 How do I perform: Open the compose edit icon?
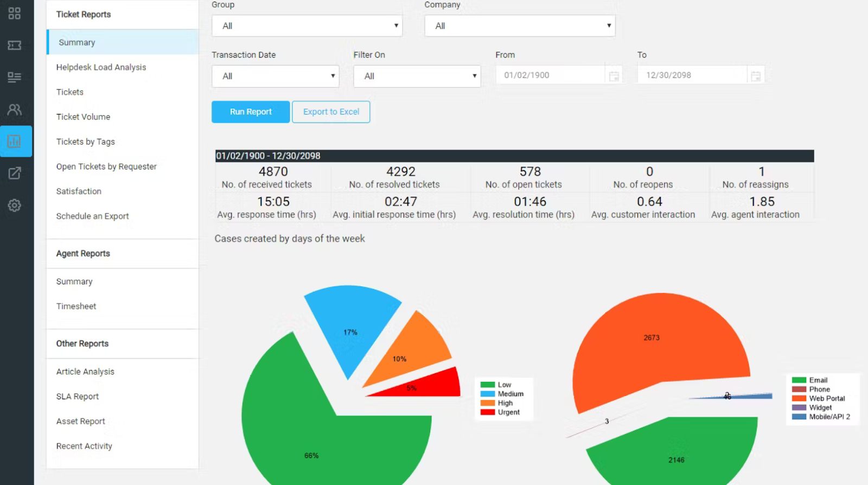pyautogui.click(x=15, y=173)
